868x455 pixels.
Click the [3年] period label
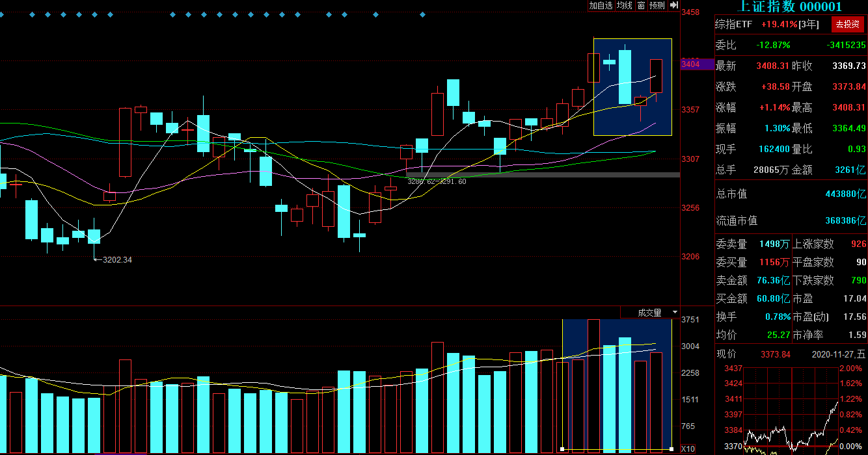[x=809, y=24]
